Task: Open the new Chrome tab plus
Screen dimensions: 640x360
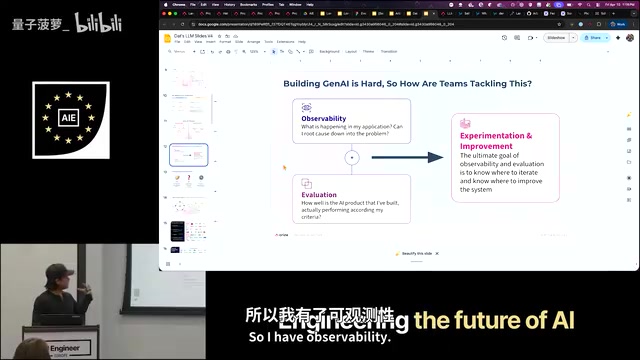Action: (613, 13)
